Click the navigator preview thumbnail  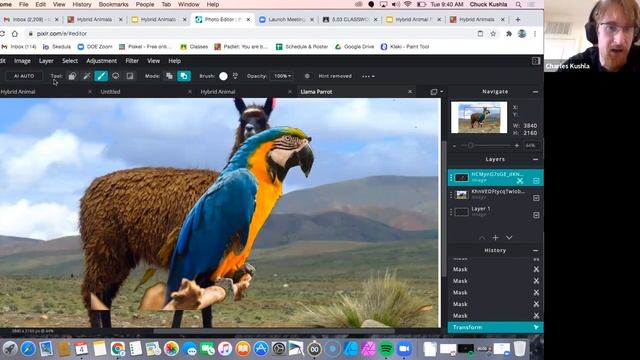pyautogui.click(x=479, y=118)
